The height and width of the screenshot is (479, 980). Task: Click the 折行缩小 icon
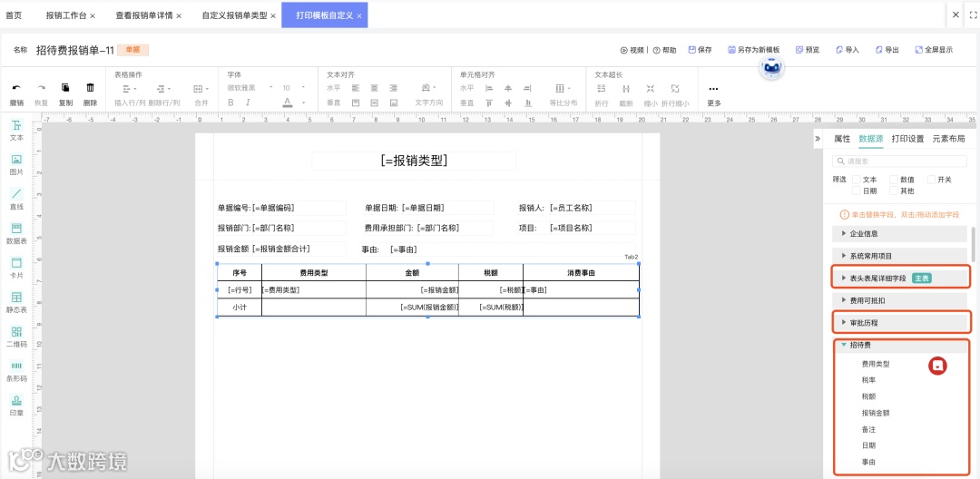click(x=675, y=88)
